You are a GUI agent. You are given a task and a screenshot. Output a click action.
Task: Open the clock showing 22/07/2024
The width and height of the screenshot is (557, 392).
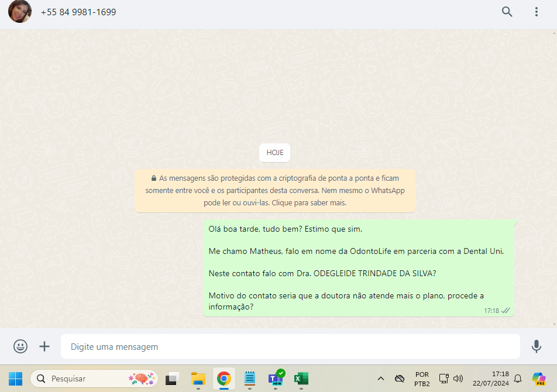click(490, 379)
